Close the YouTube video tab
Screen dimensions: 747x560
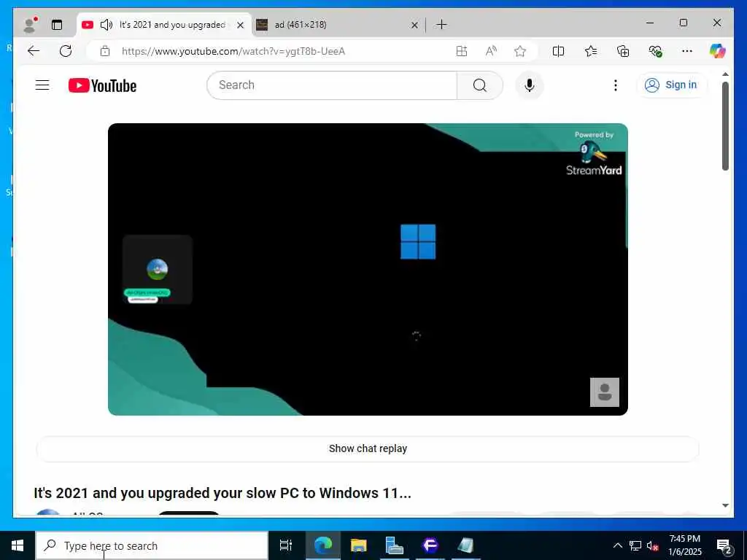point(241,25)
